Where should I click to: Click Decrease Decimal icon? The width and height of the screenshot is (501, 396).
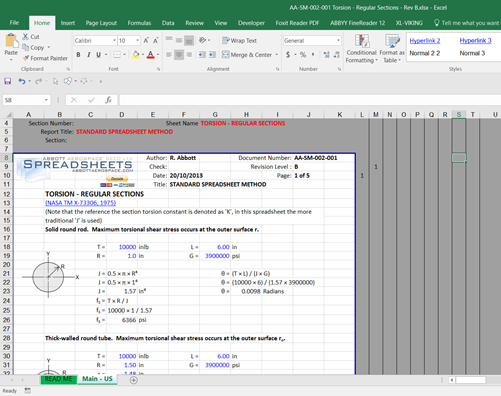[337, 55]
